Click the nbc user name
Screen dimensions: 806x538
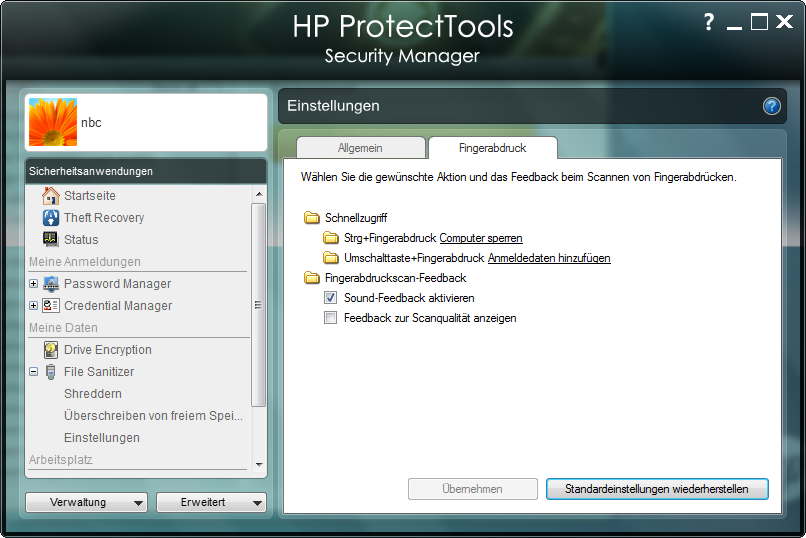pyautogui.click(x=91, y=122)
